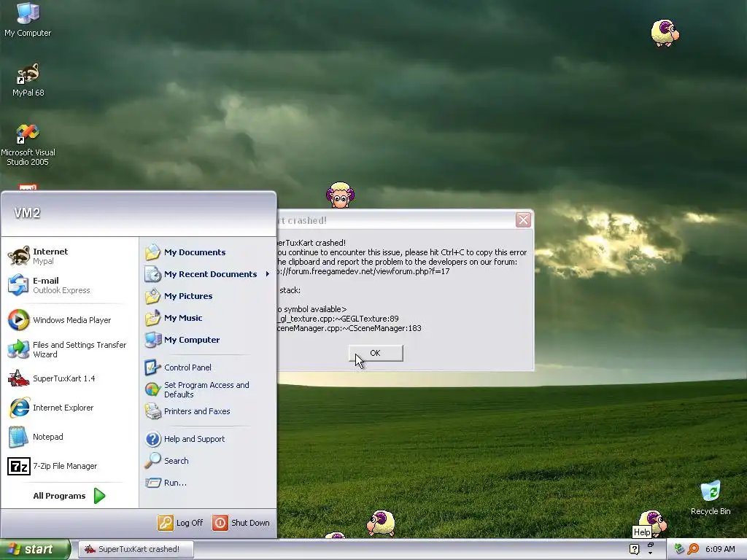
Task: Open Internet Explorer from Start menu
Action: coord(50,408)
